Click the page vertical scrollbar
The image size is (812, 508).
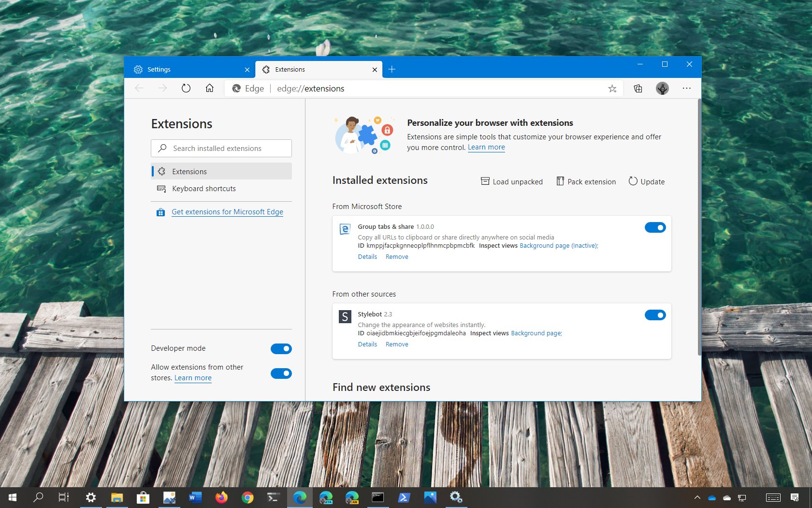point(699,227)
